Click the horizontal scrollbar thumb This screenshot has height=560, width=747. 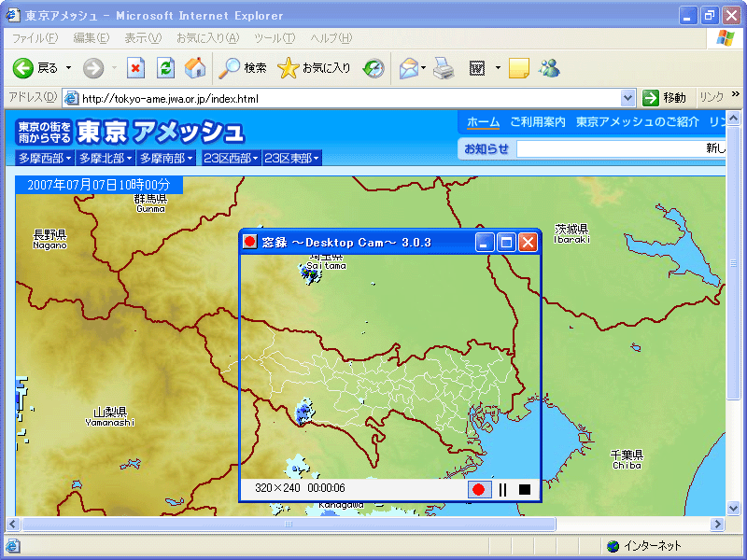tap(289, 525)
